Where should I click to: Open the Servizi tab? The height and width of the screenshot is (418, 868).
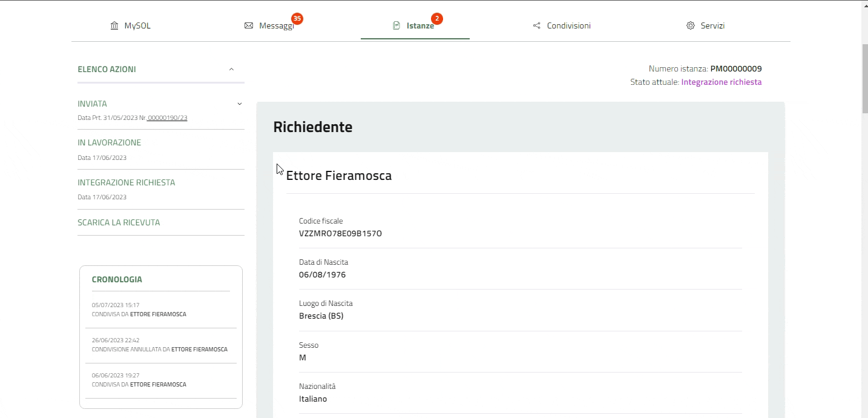(712, 26)
